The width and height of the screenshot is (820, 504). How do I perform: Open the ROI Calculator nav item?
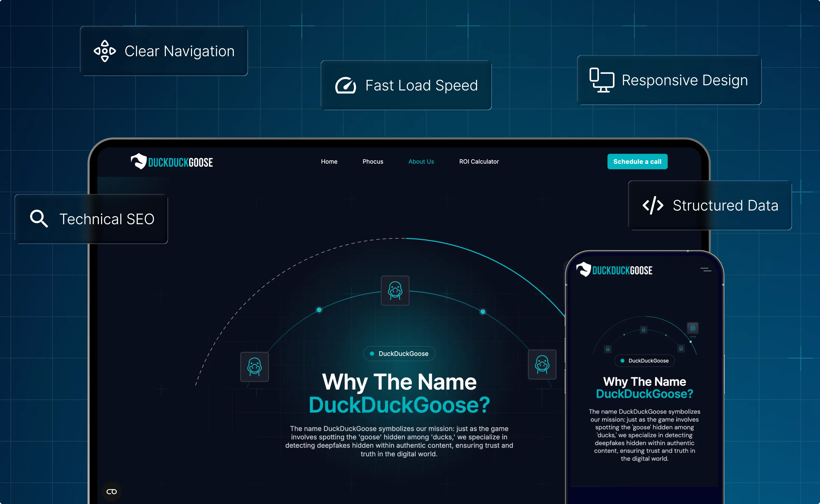(479, 162)
